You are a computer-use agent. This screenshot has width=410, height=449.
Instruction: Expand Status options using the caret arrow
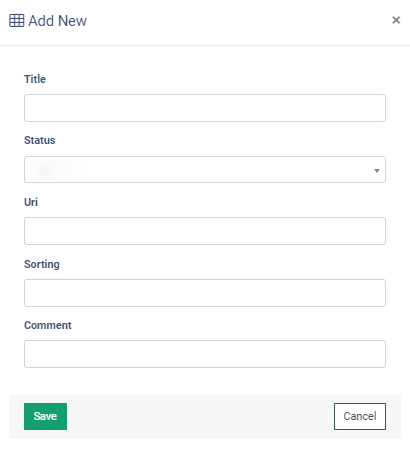coord(377,171)
